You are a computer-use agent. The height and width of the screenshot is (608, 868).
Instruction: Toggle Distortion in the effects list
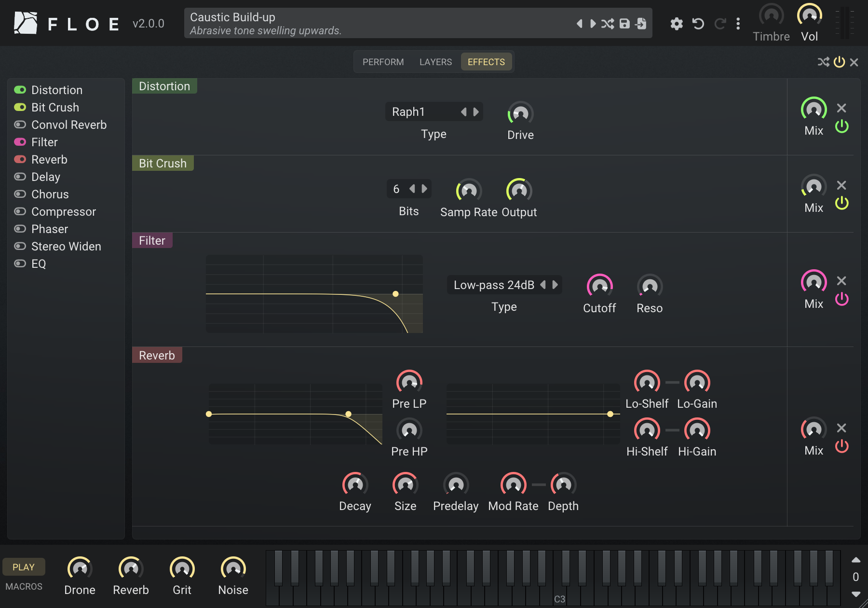(x=20, y=90)
